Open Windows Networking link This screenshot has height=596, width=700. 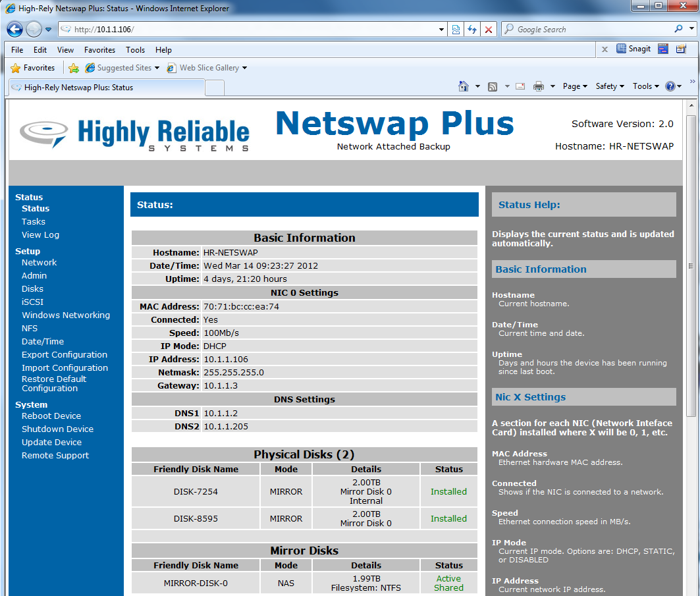pos(66,315)
